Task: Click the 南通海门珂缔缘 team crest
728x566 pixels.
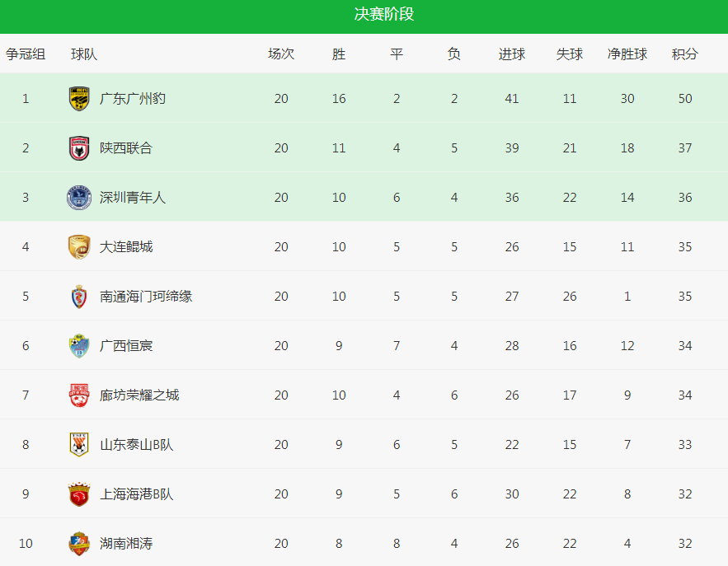Action: tap(79, 297)
